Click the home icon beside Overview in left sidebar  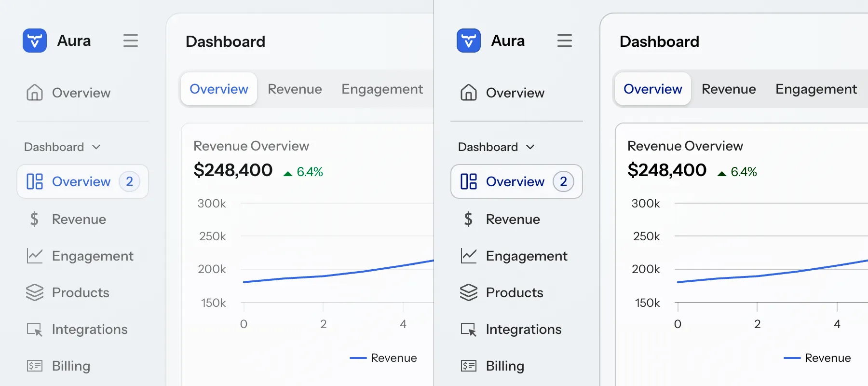pyautogui.click(x=35, y=92)
